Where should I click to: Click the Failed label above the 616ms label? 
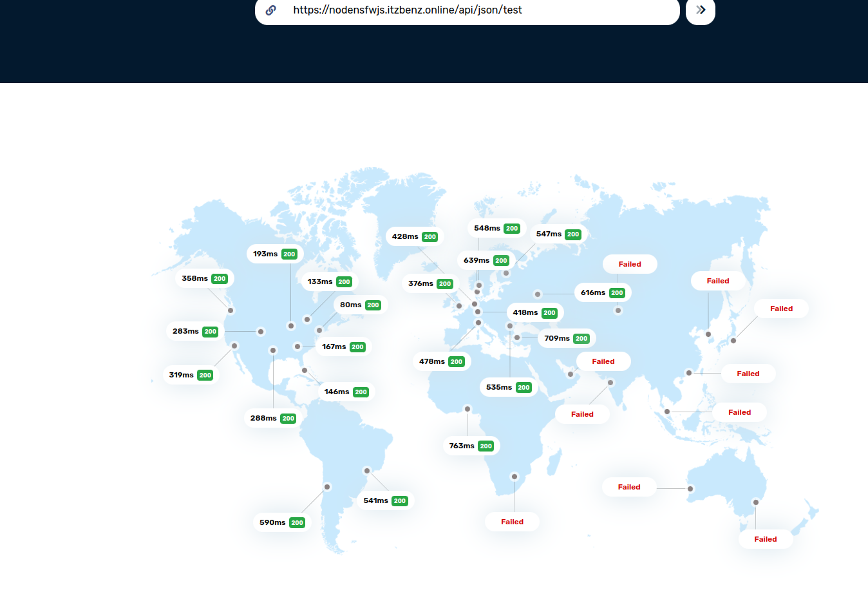630,264
